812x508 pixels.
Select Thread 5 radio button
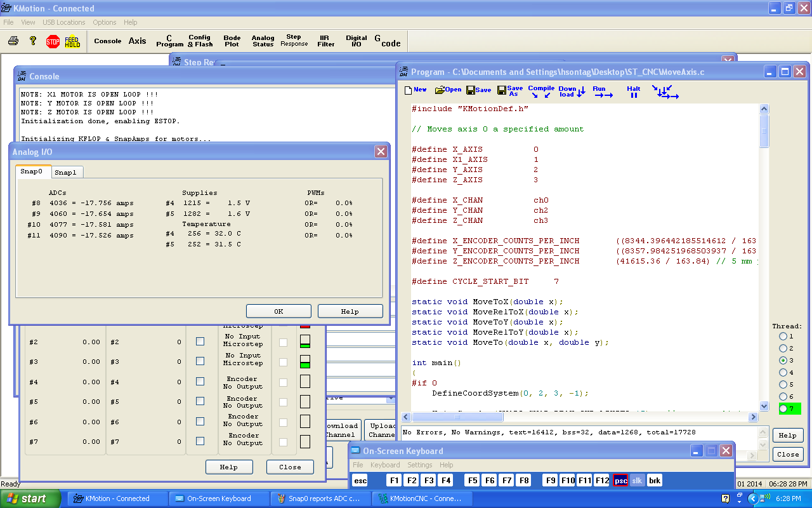click(x=783, y=384)
